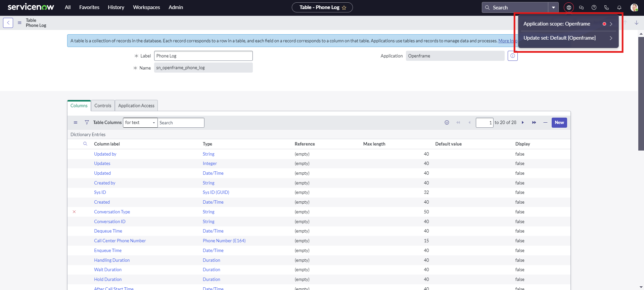Click the Label input field
The image size is (644, 290).
tap(203, 56)
